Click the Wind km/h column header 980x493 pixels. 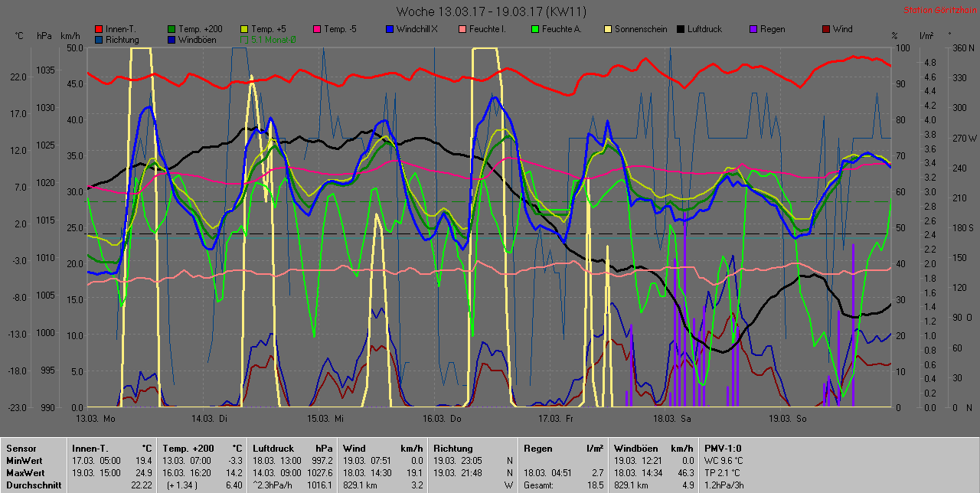pos(383,449)
